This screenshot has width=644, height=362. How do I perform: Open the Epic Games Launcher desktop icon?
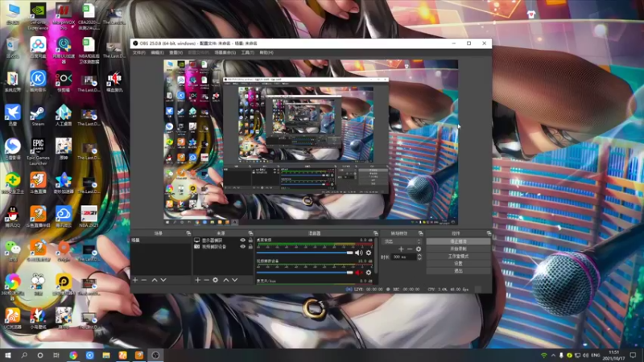coord(38,151)
